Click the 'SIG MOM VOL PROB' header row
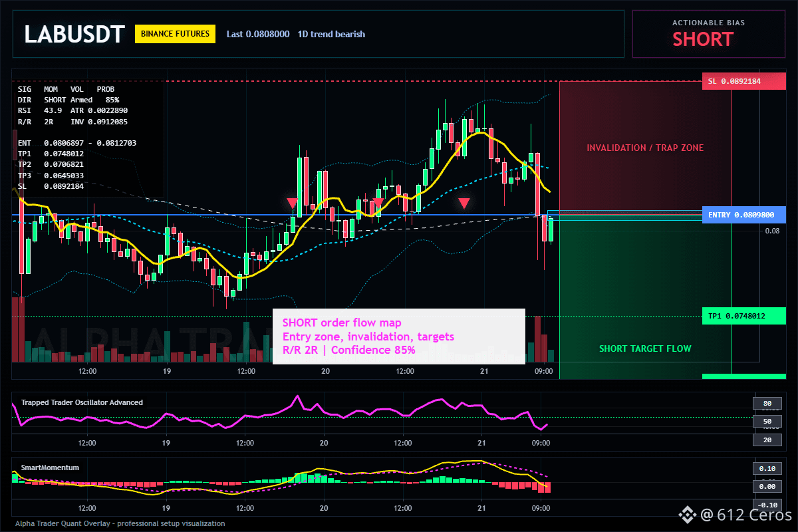Viewport: 798px width, 532px height. [66, 88]
